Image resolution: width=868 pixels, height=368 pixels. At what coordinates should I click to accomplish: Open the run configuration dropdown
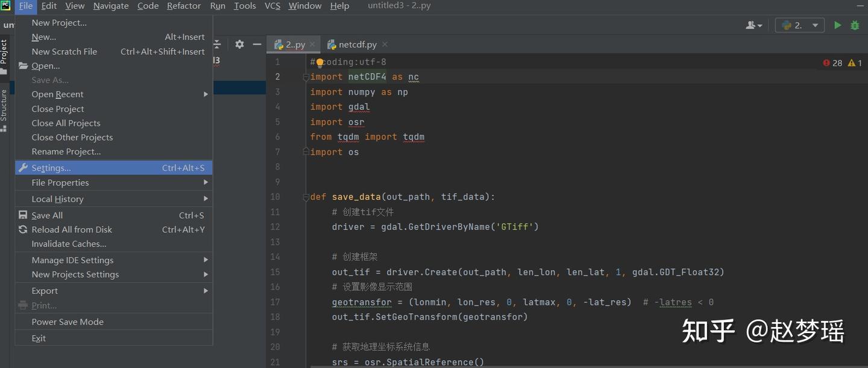pos(799,25)
